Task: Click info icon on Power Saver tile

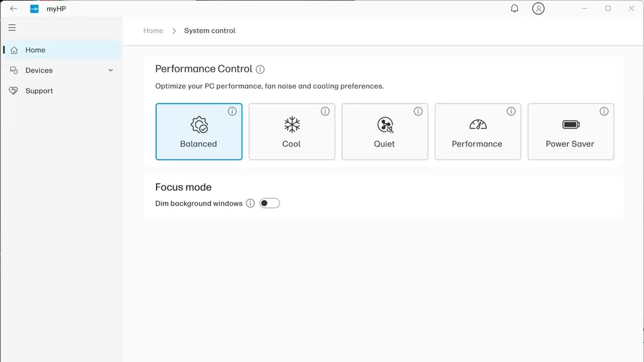Action: [x=604, y=111]
